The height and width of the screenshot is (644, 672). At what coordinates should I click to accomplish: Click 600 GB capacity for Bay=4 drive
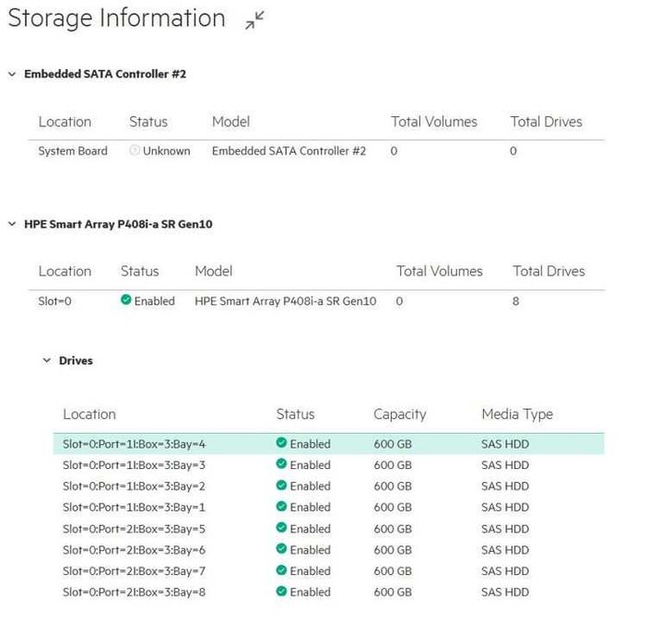click(393, 444)
